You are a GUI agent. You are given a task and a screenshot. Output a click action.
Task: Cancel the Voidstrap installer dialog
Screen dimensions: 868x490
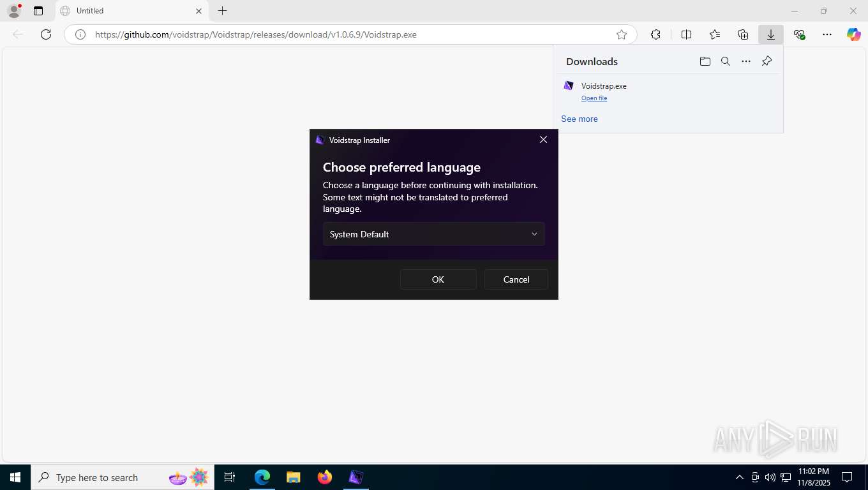(x=516, y=279)
